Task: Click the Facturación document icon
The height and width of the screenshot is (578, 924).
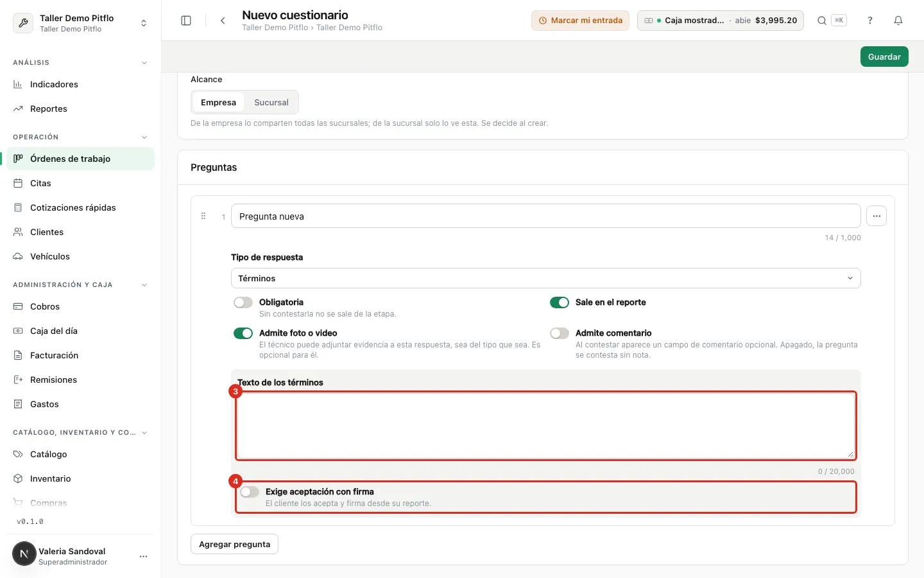Action: click(18, 355)
